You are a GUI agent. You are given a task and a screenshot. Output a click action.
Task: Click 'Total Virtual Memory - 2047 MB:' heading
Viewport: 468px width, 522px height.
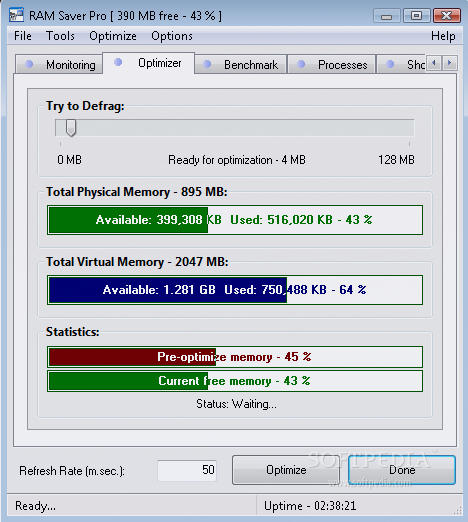pyautogui.click(x=137, y=262)
